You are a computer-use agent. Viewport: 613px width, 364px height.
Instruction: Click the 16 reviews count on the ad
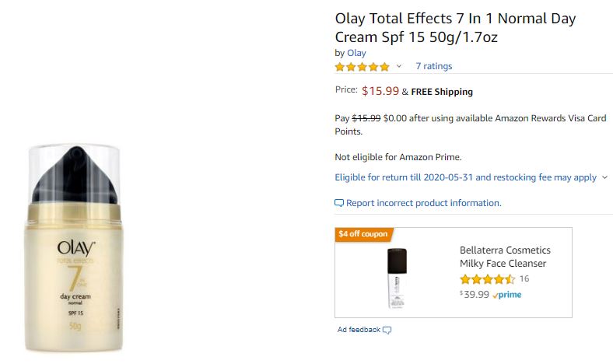[x=524, y=279]
